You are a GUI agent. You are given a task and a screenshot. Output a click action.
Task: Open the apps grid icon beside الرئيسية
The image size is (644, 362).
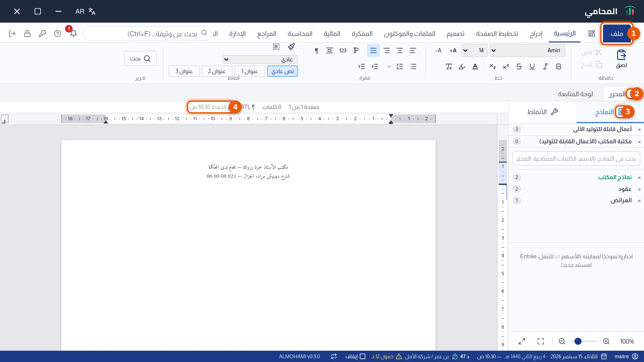(x=591, y=33)
